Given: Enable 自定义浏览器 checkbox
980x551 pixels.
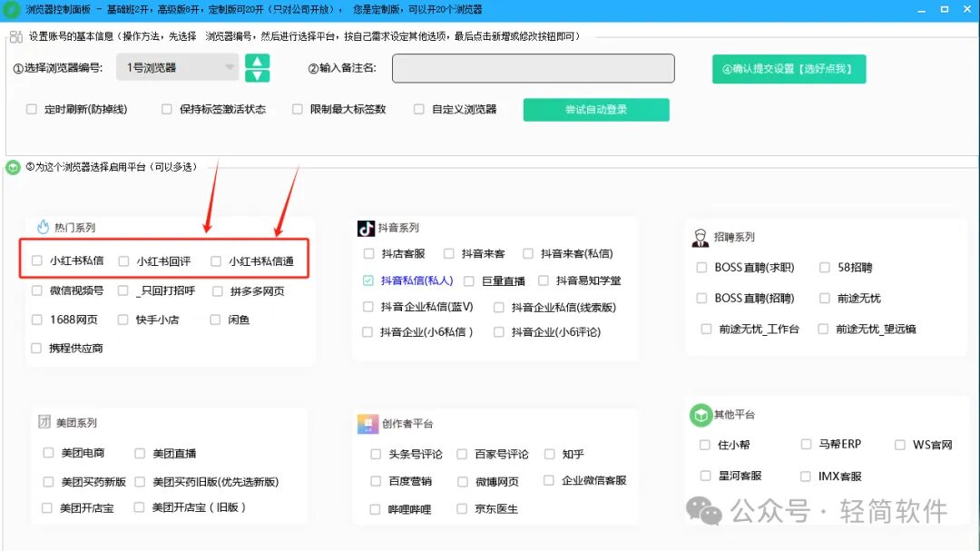Looking at the screenshot, I should 418,109.
